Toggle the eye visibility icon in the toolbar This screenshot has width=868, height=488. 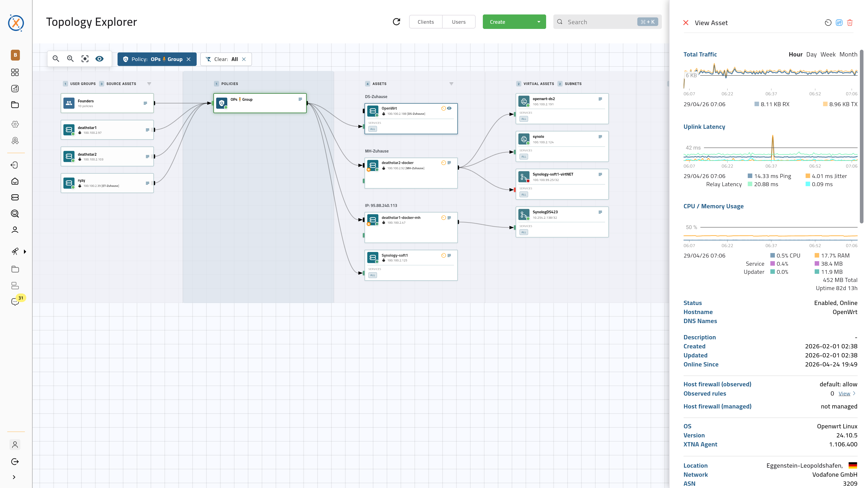tap(99, 58)
